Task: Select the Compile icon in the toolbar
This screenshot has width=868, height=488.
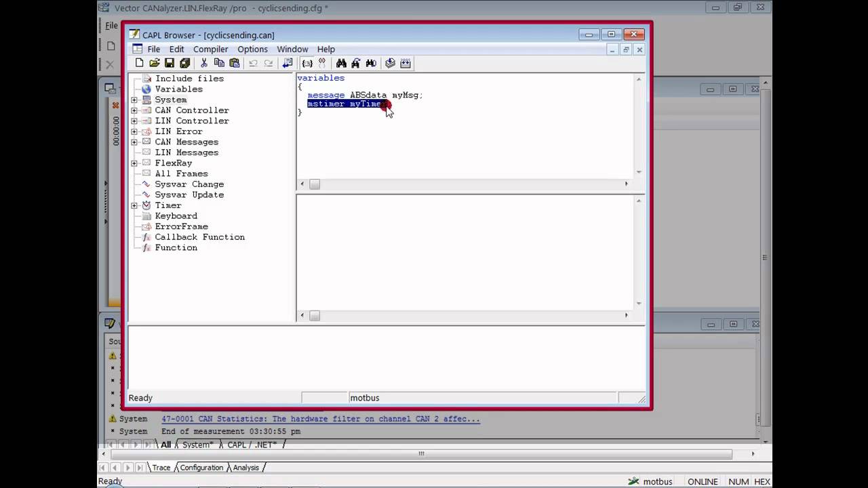Action: (390, 63)
